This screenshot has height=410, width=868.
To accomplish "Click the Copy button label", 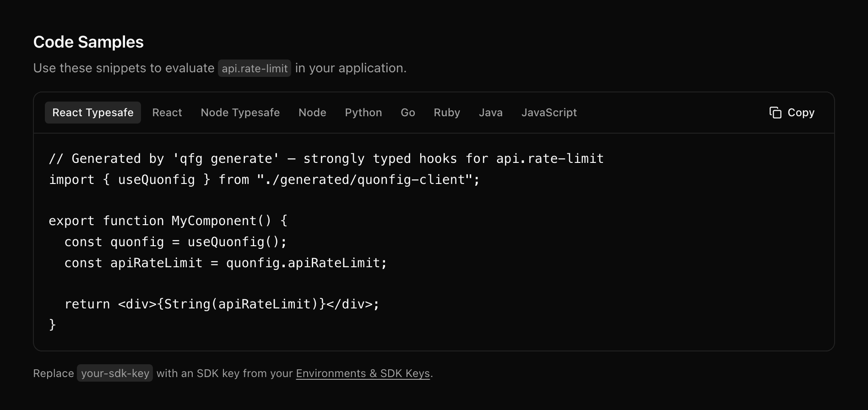I will [x=801, y=113].
